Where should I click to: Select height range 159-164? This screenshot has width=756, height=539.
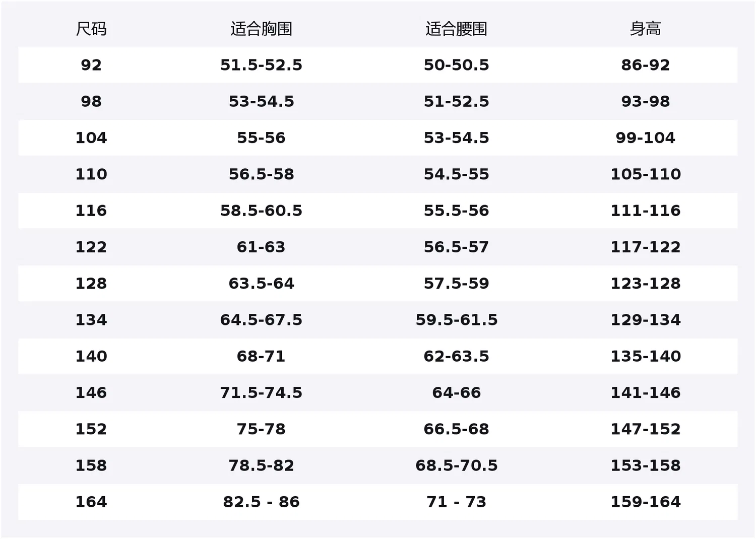point(645,502)
